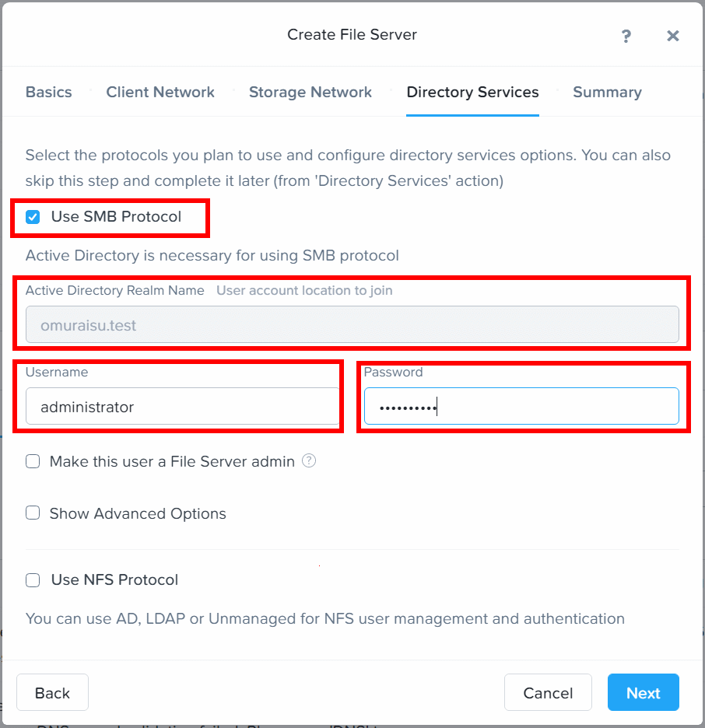Cancel the file server creation
Screen dimensions: 705x728
point(548,692)
